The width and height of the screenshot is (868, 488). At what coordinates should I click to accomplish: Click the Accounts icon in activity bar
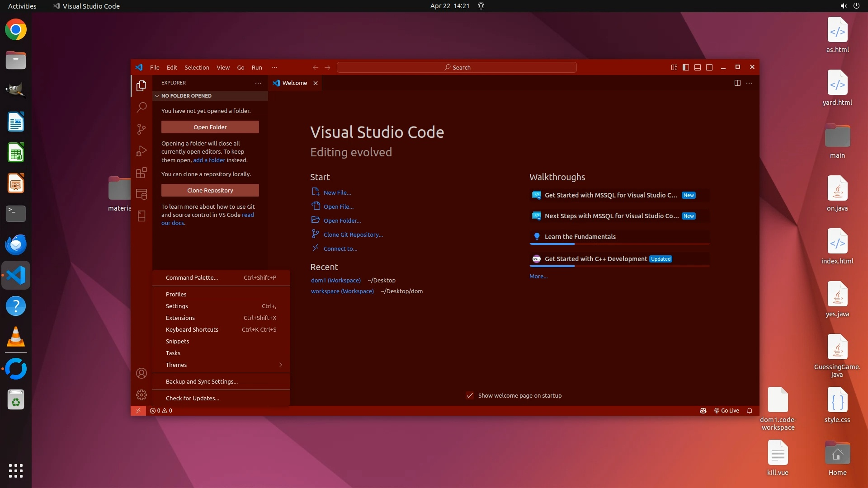[142, 373]
